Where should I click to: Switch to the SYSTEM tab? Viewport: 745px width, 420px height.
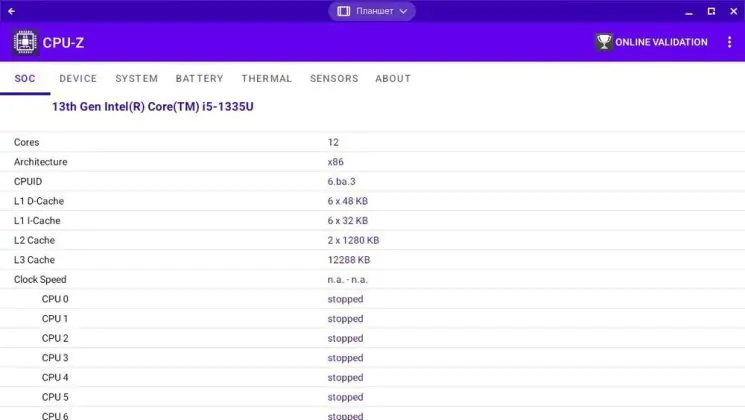pos(136,78)
